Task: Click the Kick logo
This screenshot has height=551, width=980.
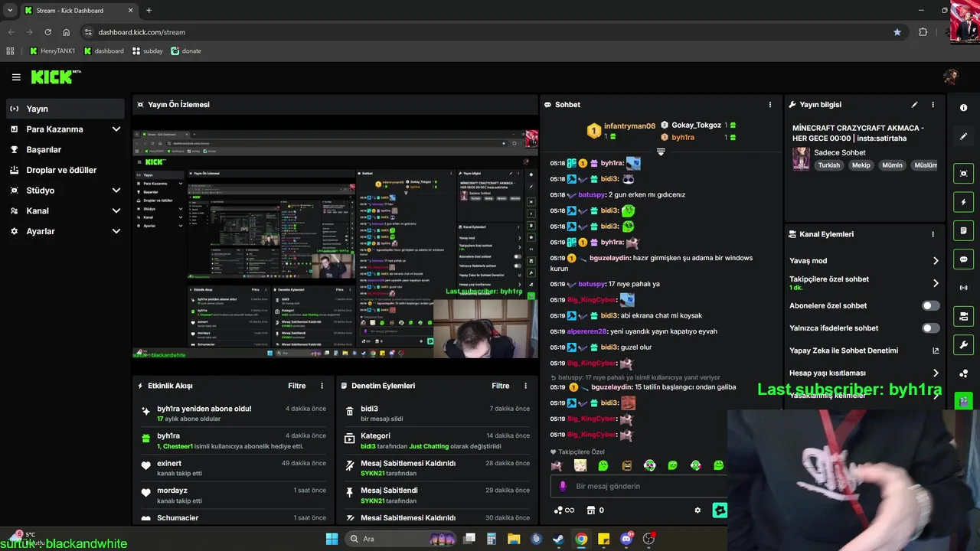Action: [x=55, y=77]
